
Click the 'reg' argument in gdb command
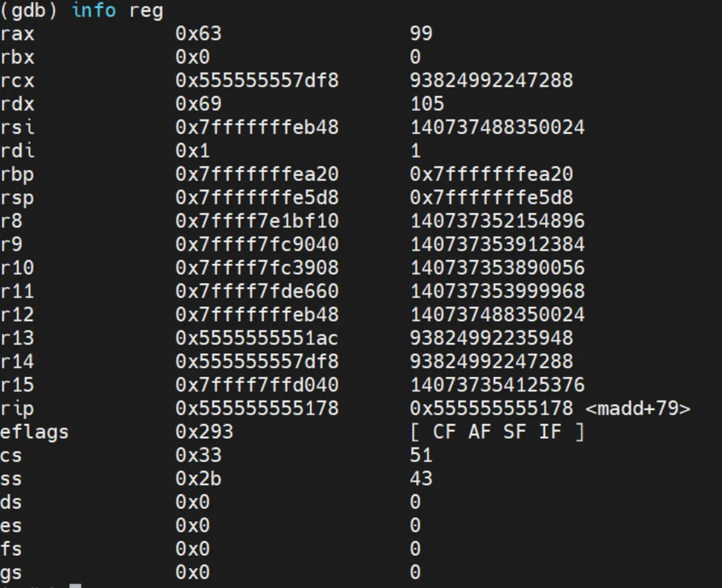click(x=146, y=11)
